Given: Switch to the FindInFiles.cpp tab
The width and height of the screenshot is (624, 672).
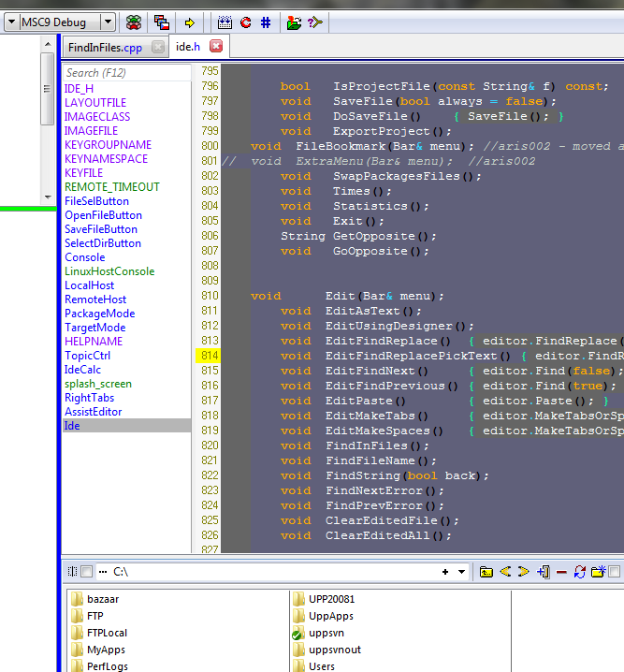Looking at the screenshot, I should click(105, 47).
